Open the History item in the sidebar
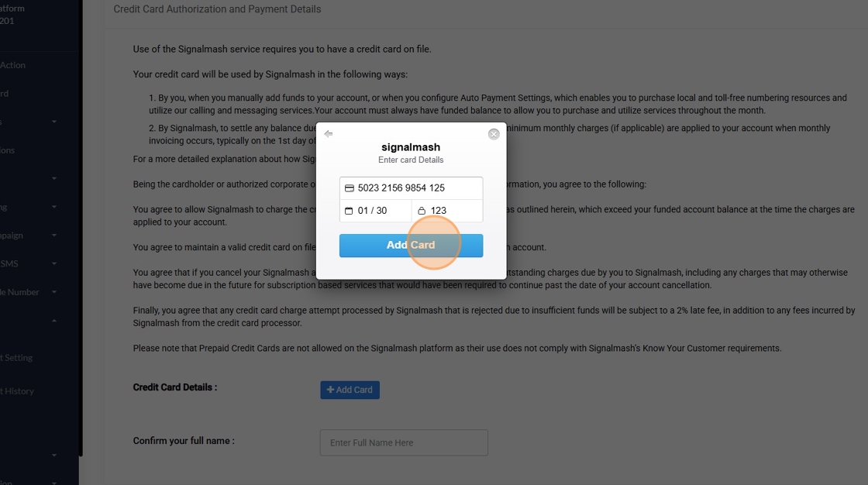 coord(17,391)
